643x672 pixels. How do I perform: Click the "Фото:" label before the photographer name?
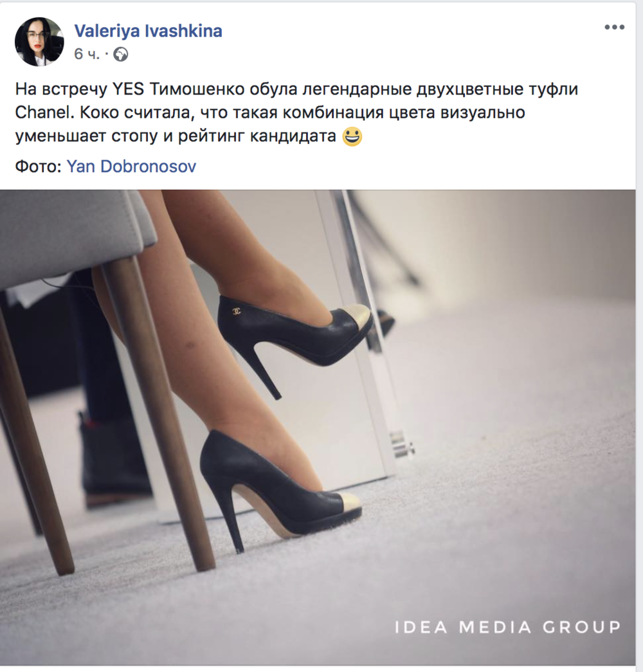[x=39, y=167]
